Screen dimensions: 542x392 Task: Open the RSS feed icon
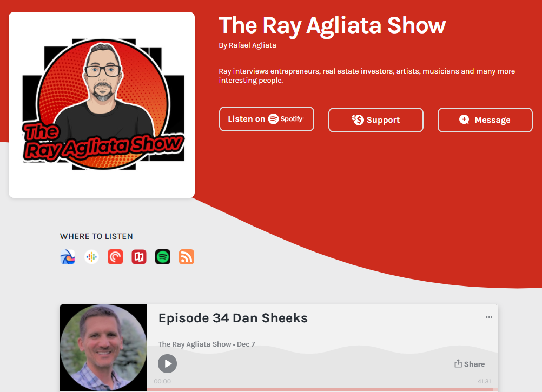[x=187, y=257]
